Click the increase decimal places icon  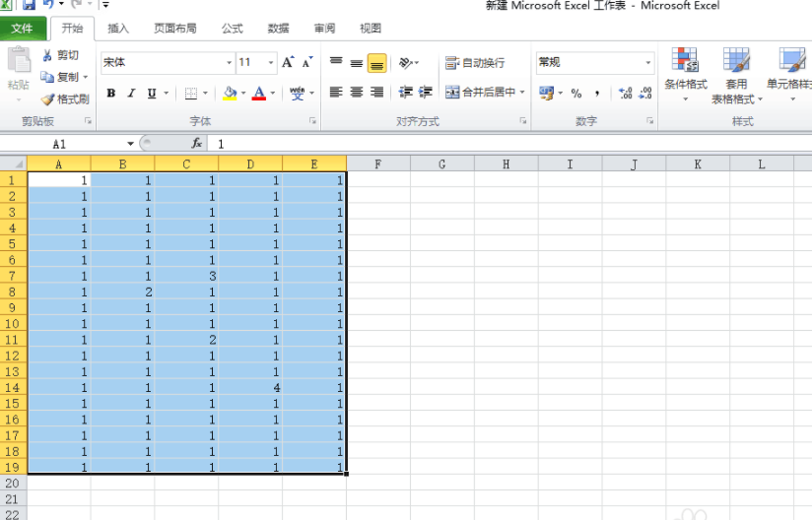625,93
